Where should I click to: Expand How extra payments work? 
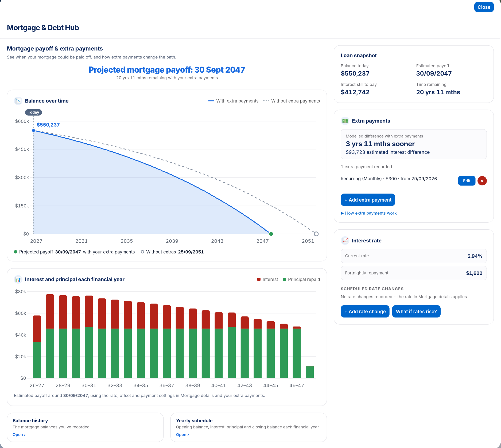point(368,213)
